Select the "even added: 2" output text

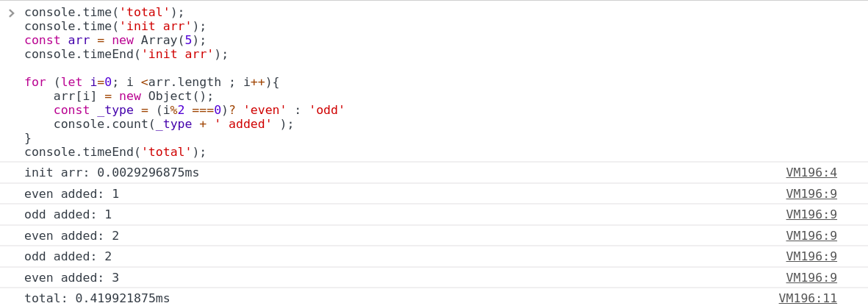(x=71, y=236)
